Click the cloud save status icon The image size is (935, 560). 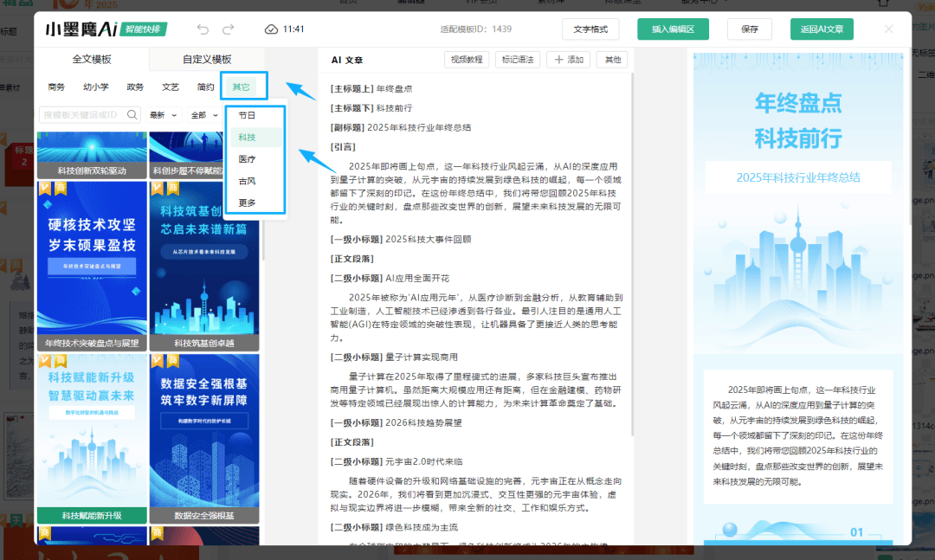(272, 29)
